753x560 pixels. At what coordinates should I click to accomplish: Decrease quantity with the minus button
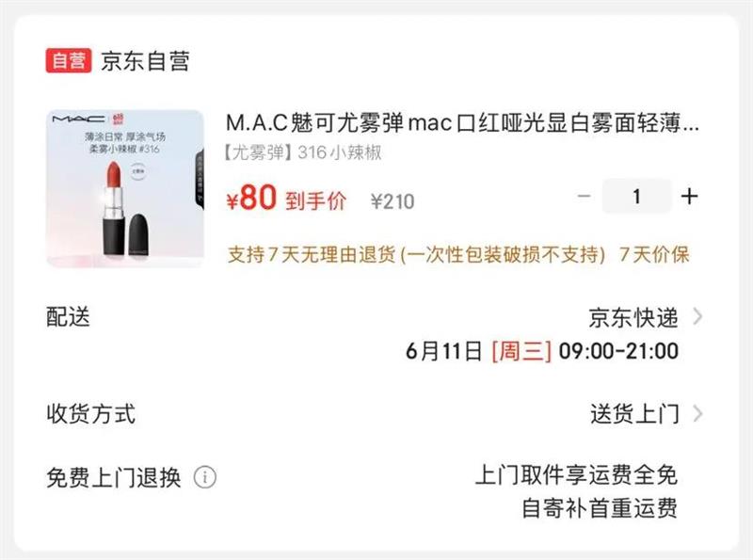pyautogui.click(x=584, y=196)
